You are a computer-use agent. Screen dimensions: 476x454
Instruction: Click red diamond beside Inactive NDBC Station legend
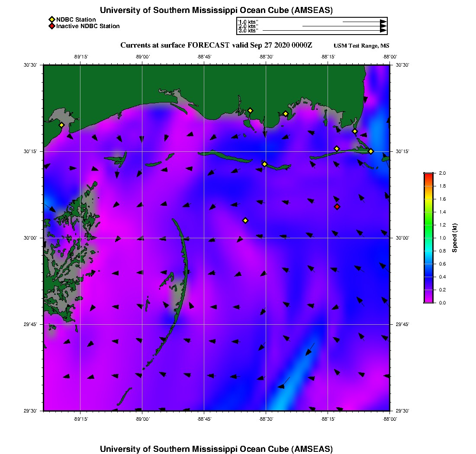click(51, 26)
